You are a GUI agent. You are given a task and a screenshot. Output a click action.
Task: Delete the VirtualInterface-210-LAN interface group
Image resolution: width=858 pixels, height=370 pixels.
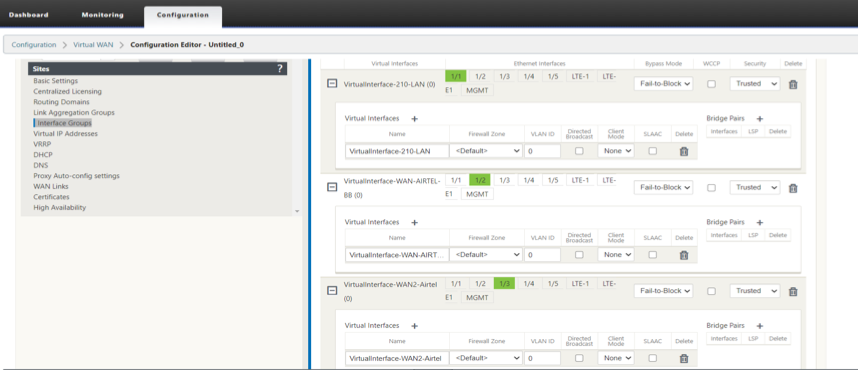793,84
